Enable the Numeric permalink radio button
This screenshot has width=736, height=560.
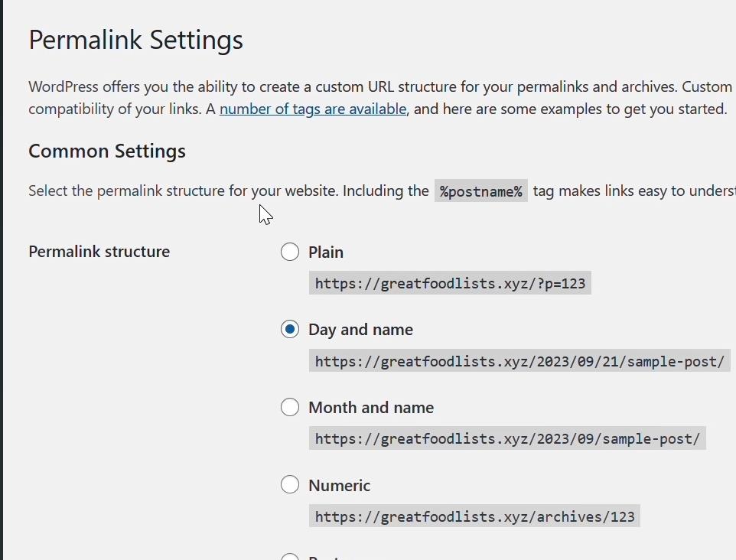click(290, 485)
